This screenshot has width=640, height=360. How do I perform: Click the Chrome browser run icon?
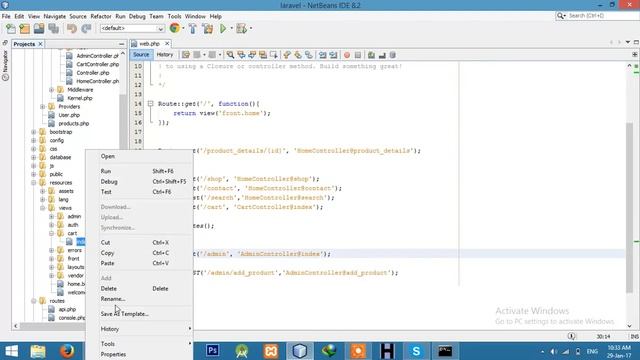[174, 28]
